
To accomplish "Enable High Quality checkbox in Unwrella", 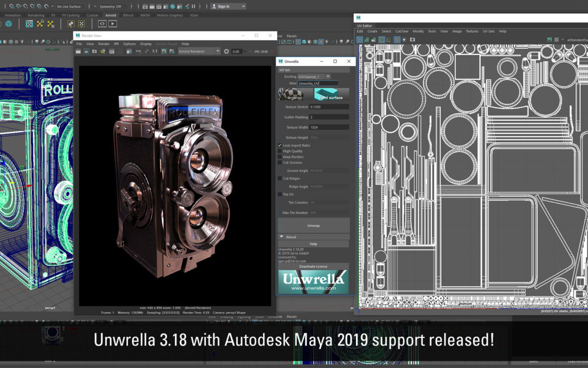I will click(x=280, y=151).
